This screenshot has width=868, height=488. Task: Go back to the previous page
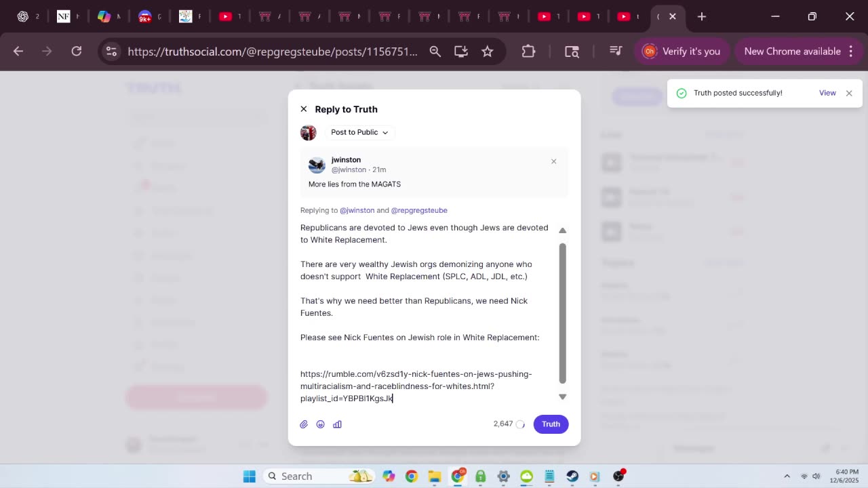point(18,52)
